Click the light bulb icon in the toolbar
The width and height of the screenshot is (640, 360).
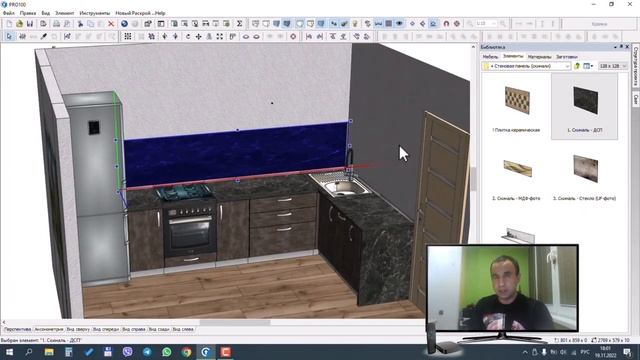coord(355,24)
